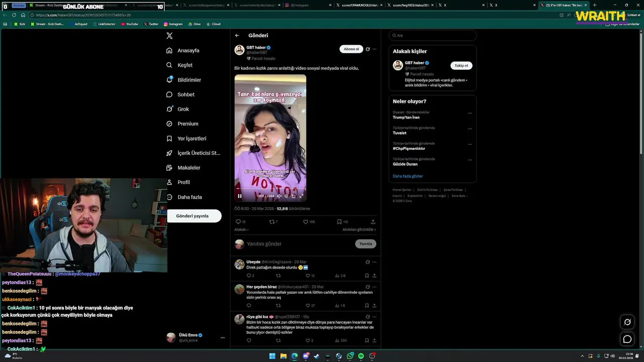644x362 pixels.
Task: Open İçerik Üreticisi Stüdyosu item
Action: 193,153
